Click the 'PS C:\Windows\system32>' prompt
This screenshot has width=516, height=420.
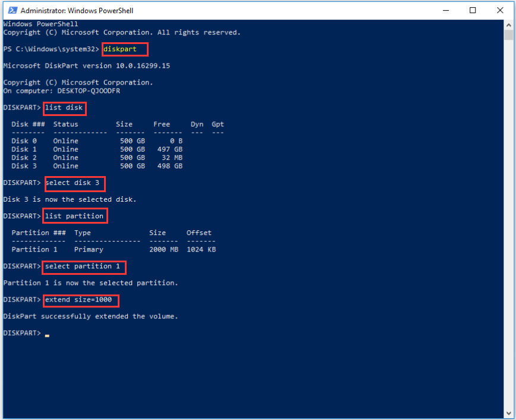click(51, 49)
